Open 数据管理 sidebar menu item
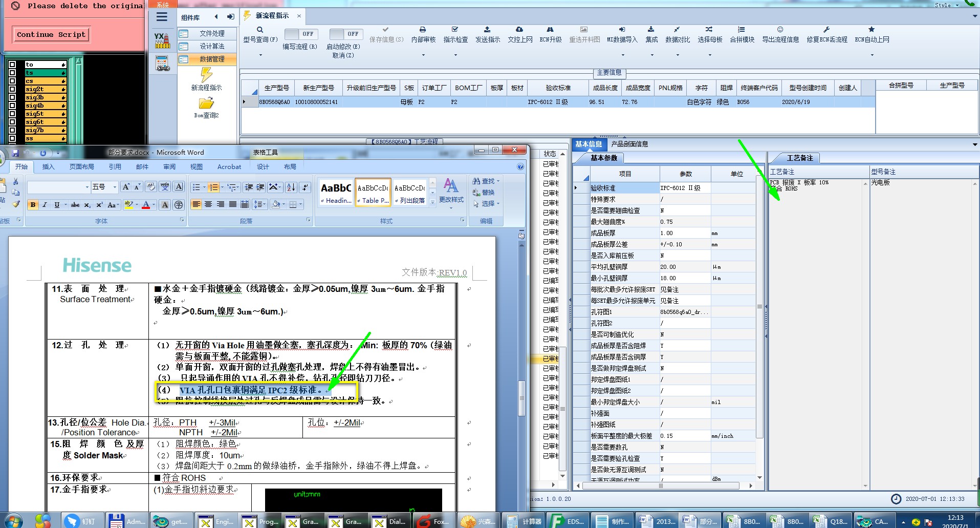Screen dimensions: 980x528 tap(207, 59)
